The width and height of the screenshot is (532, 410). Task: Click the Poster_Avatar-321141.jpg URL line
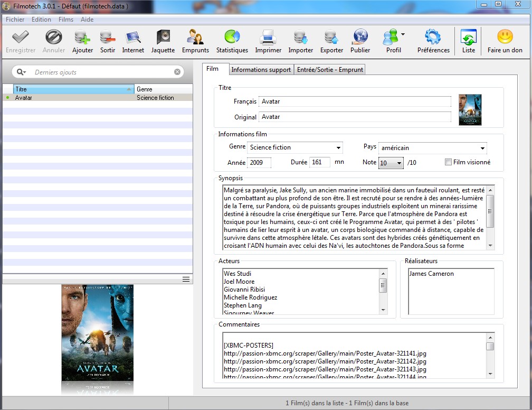(x=325, y=353)
